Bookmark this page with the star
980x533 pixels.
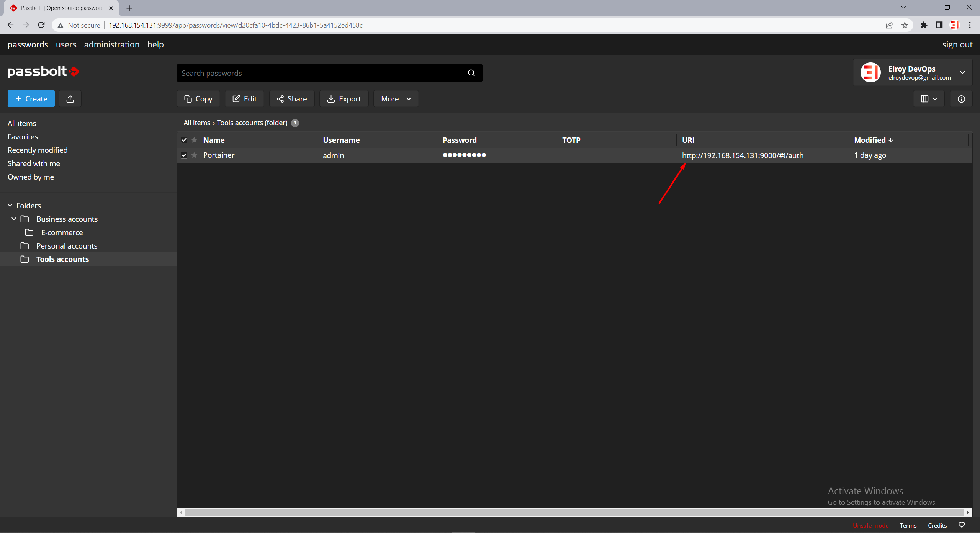tap(905, 25)
